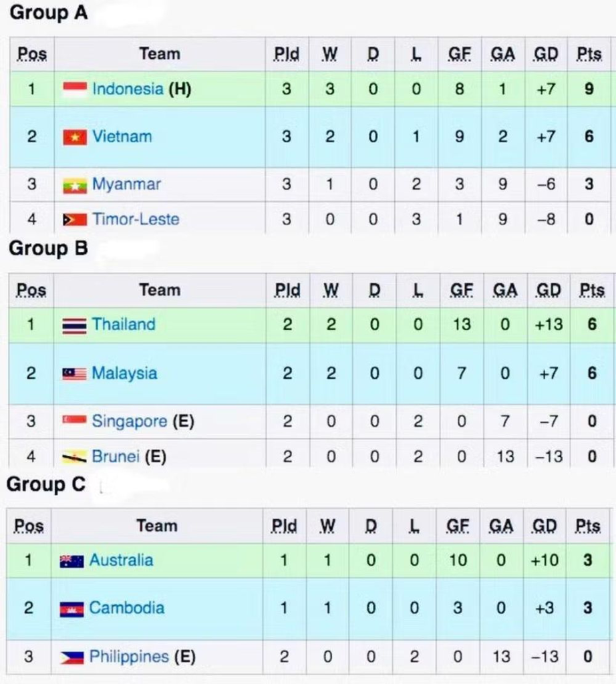Click the Timor-Leste flag icon
This screenshot has height=684, width=616.
[75, 219]
